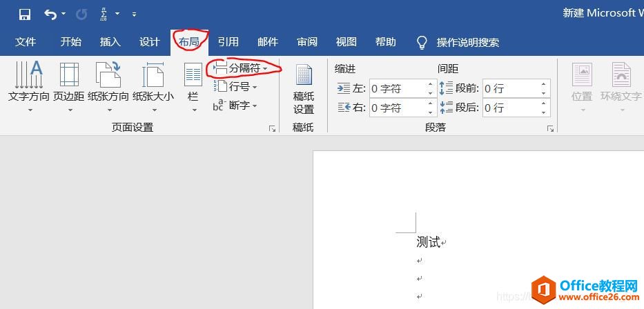Click the spacing-before icon beside 段前
Screen dimensions: 644x309
pyautogui.click(x=446, y=88)
